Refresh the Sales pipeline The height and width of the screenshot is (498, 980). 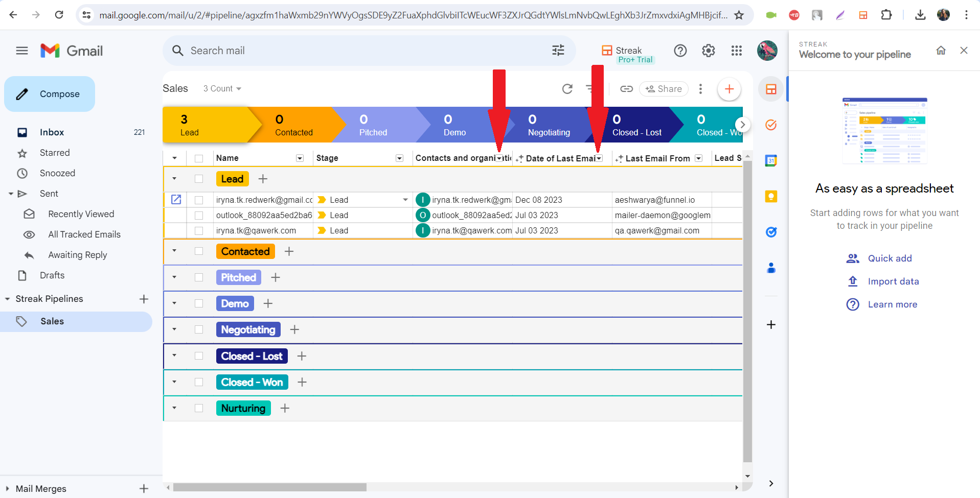coord(567,89)
